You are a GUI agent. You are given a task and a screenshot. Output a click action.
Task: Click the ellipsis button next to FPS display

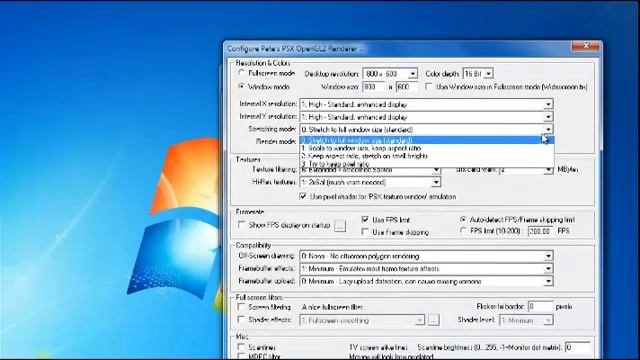coord(340,225)
